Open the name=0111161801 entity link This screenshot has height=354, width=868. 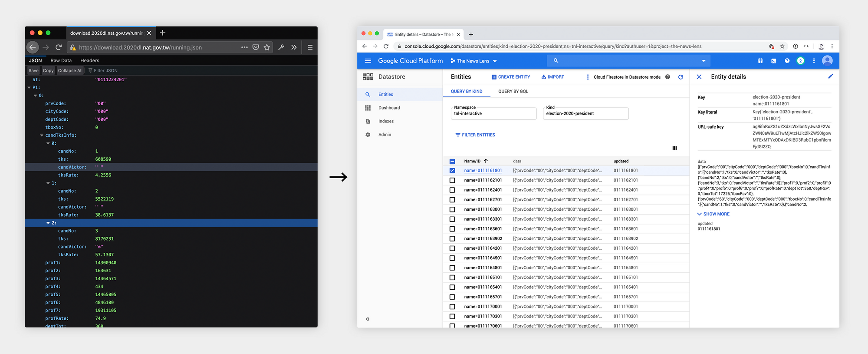coord(483,171)
